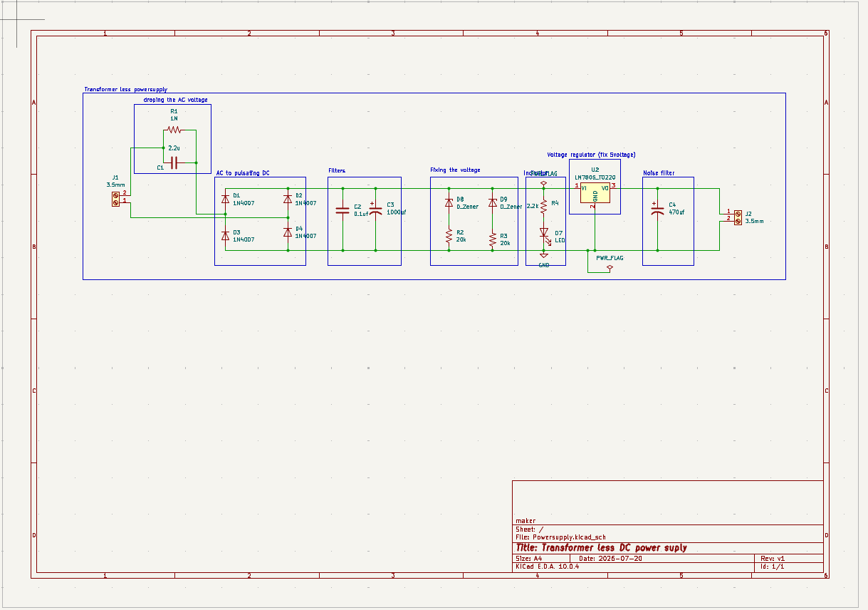The height and width of the screenshot is (610, 868).
Task: Select the C2 capacitor symbol
Action: 343,210
